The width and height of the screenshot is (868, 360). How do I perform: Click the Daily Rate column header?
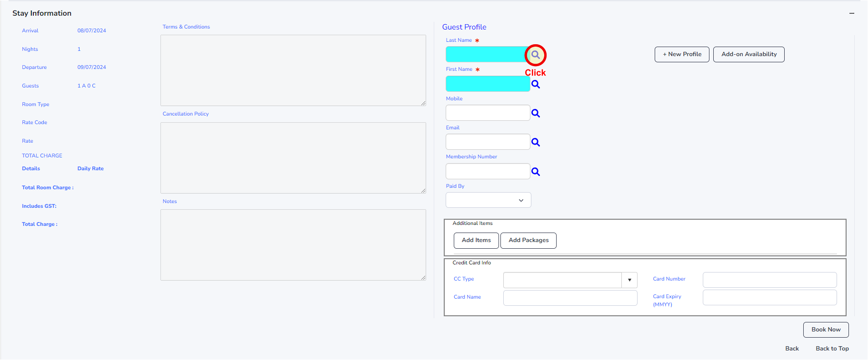90,168
